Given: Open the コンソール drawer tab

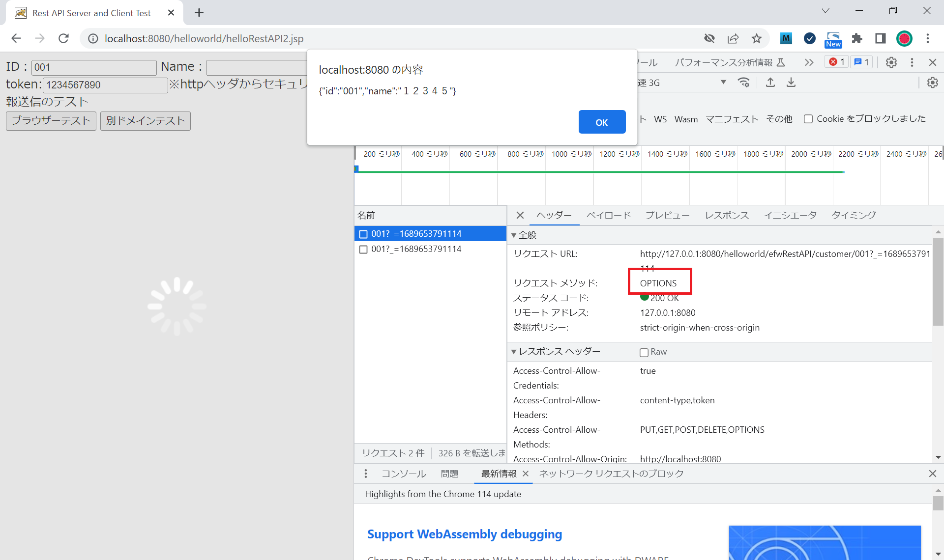Looking at the screenshot, I should tap(404, 474).
